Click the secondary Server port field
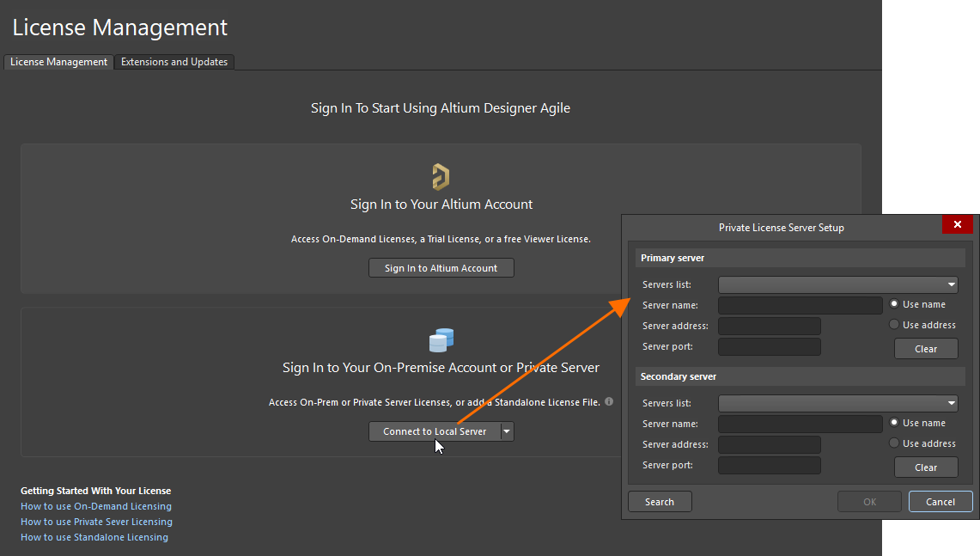Viewport: 980px width, 556px height. (x=769, y=465)
